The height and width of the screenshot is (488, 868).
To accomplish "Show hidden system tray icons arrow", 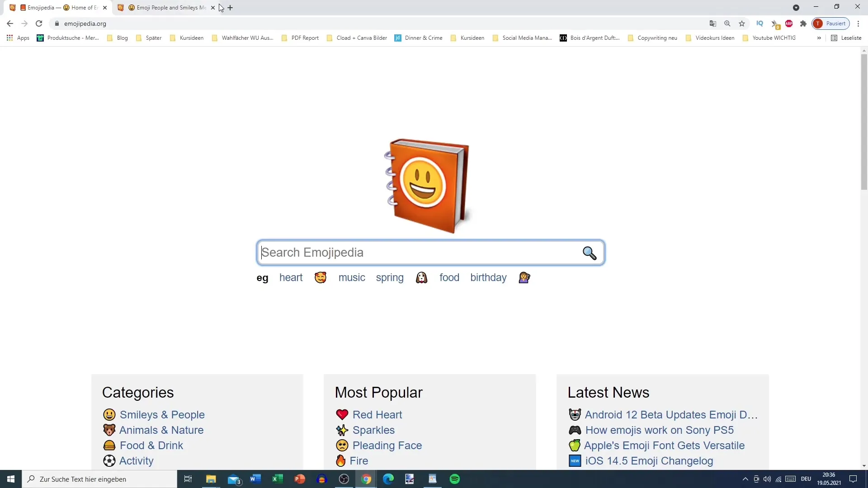I will click(745, 479).
